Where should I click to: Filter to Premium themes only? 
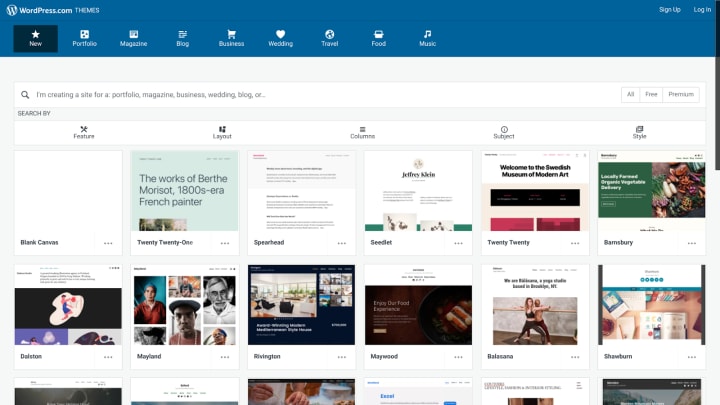pyautogui.click(x=681, y=94)
